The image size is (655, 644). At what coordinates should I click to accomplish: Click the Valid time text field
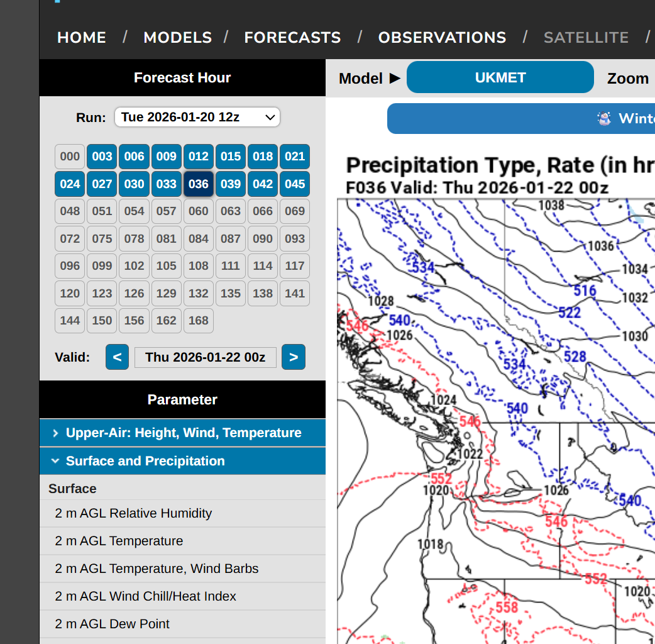click(x=205, y=357)
